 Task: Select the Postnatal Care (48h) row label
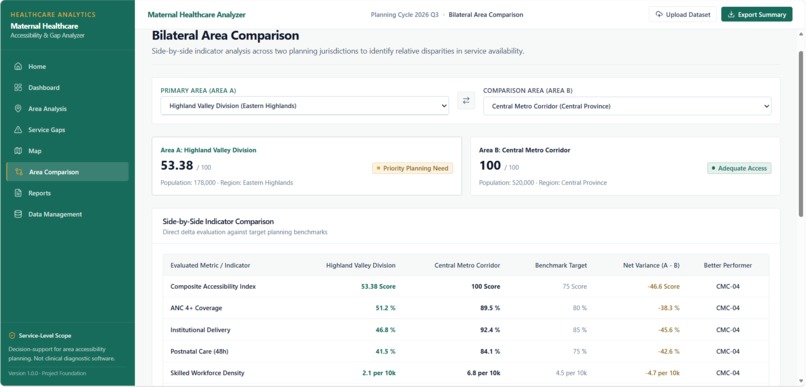coord(198,351)
